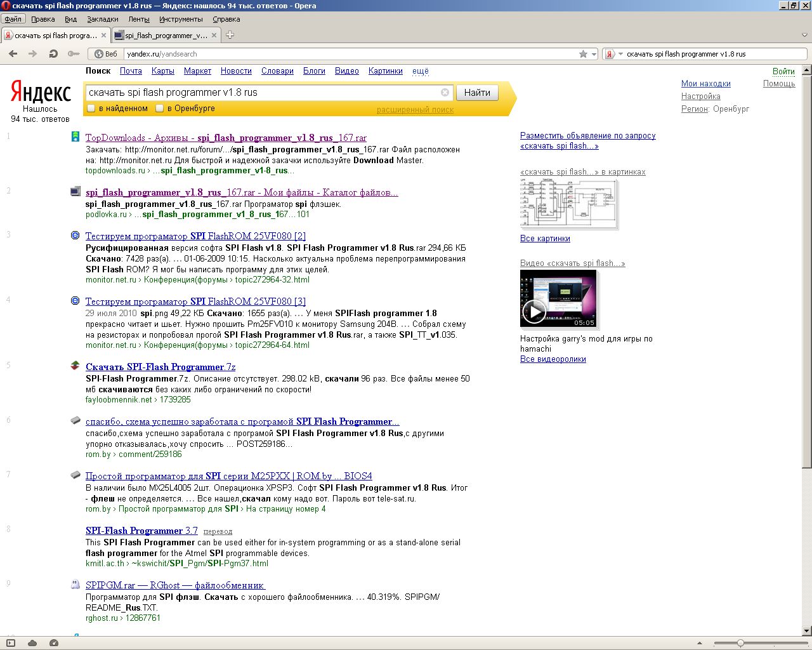The height and width of the screenshot is (650, 812).
Task: Click 'Разместить объявление по запросу' link
Action: 588,136
